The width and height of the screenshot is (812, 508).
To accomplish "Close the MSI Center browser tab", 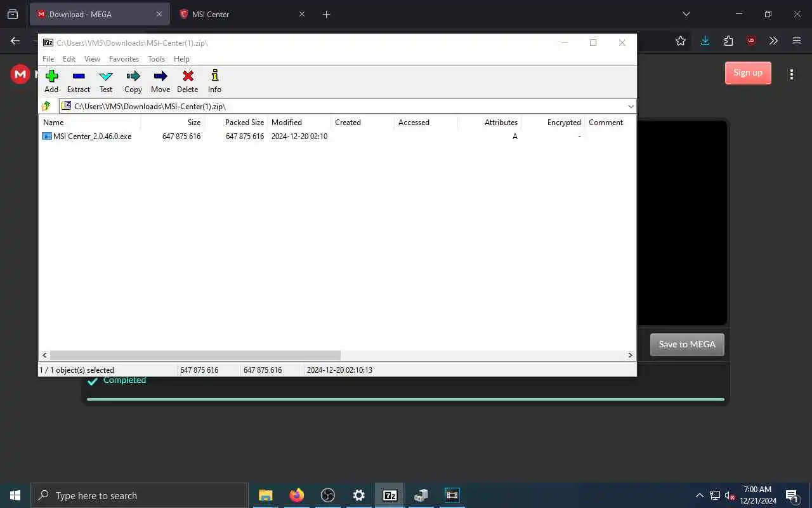I will click(302, 14).
